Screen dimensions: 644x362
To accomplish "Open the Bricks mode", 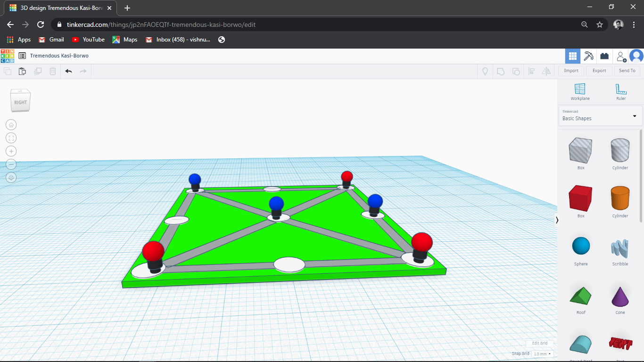I will click(x=604, y=56).
